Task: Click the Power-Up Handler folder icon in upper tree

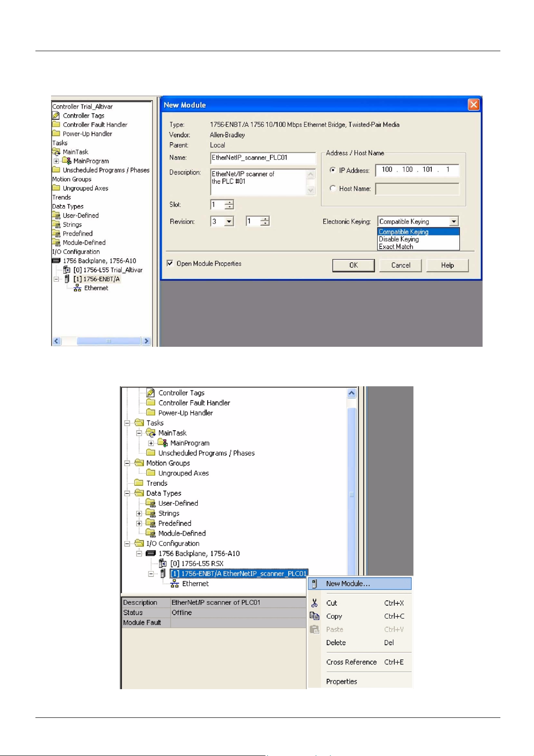Action: tap(56, 133)
